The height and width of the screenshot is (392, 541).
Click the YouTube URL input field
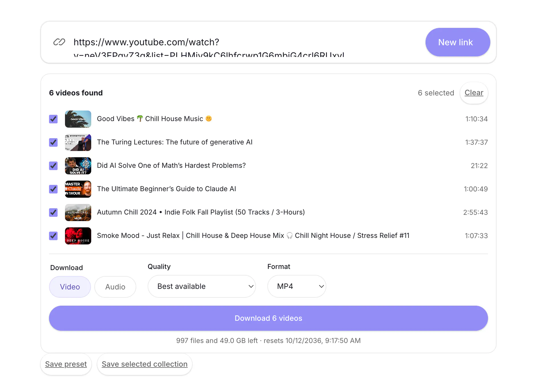(245, 42)
